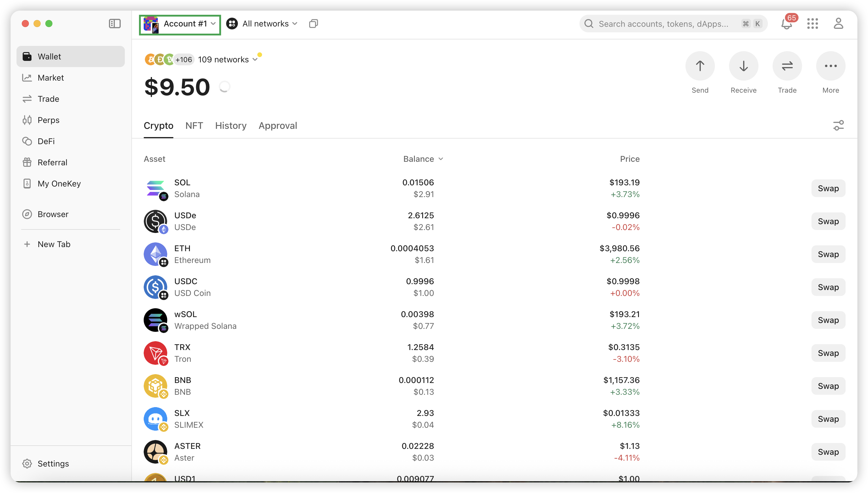868x493 pixels.
Task: Open the notifications bell icon
Action: (787, 24)
